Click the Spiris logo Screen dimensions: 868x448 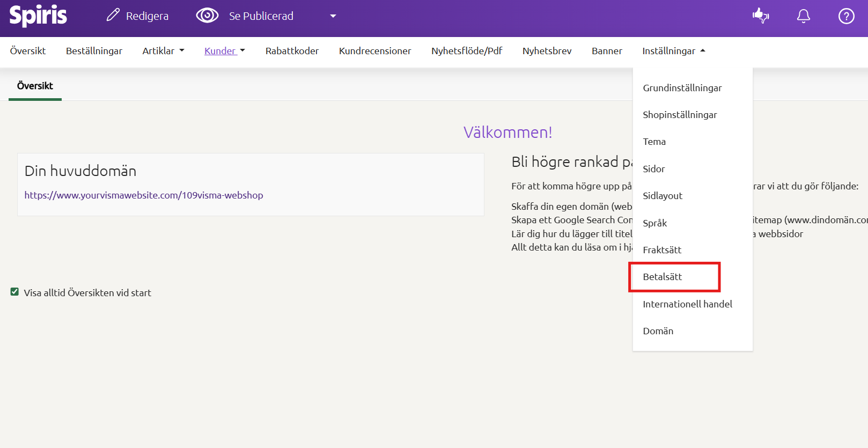pyautogui.click(x=38, y=16)
